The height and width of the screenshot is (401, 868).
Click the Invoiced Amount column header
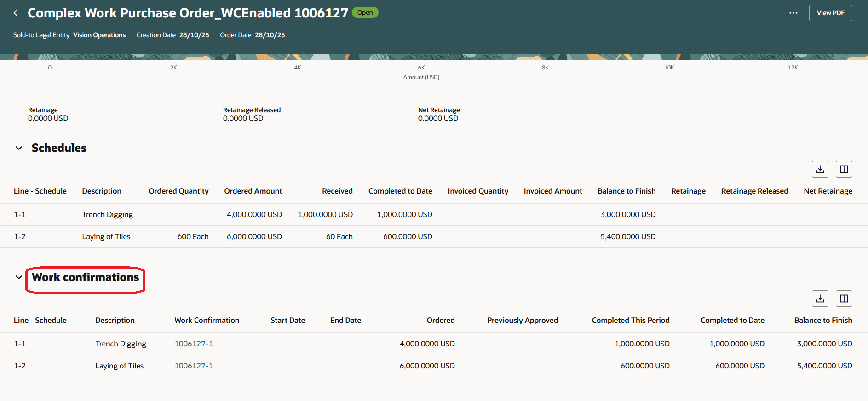(x=553, y=191)
